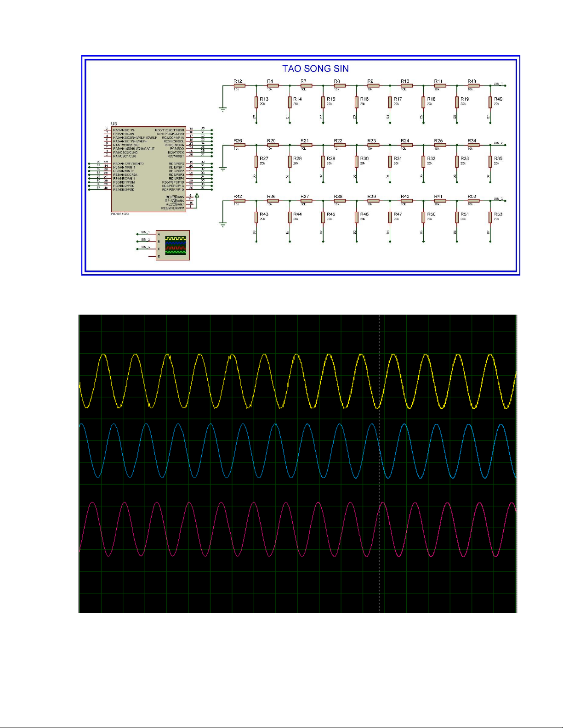The image size is (563, 728).
Task: Select vertical resistor R53
Action: [490, 217]
